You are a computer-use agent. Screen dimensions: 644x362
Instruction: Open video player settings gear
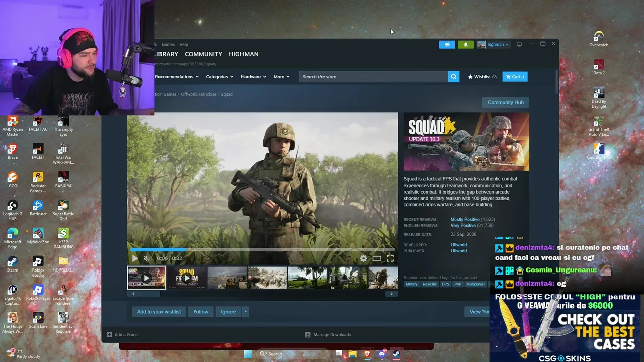point(363,258)
